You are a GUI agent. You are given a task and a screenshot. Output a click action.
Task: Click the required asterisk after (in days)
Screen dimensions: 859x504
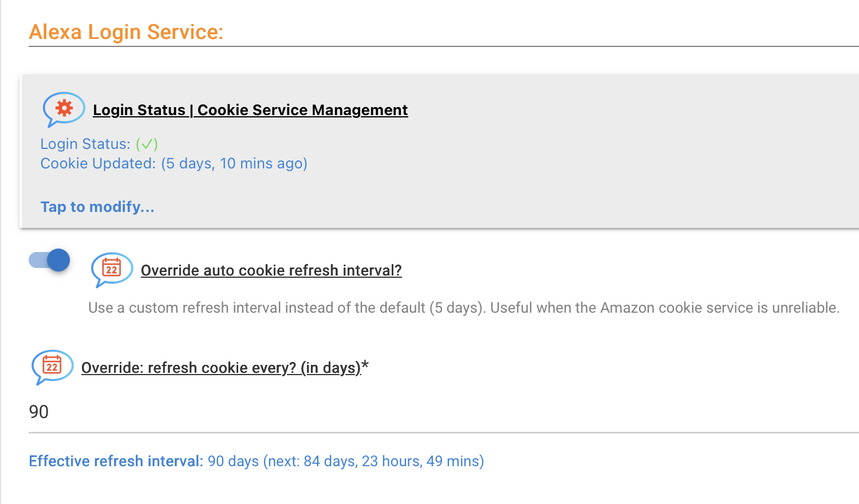point(365,365)
